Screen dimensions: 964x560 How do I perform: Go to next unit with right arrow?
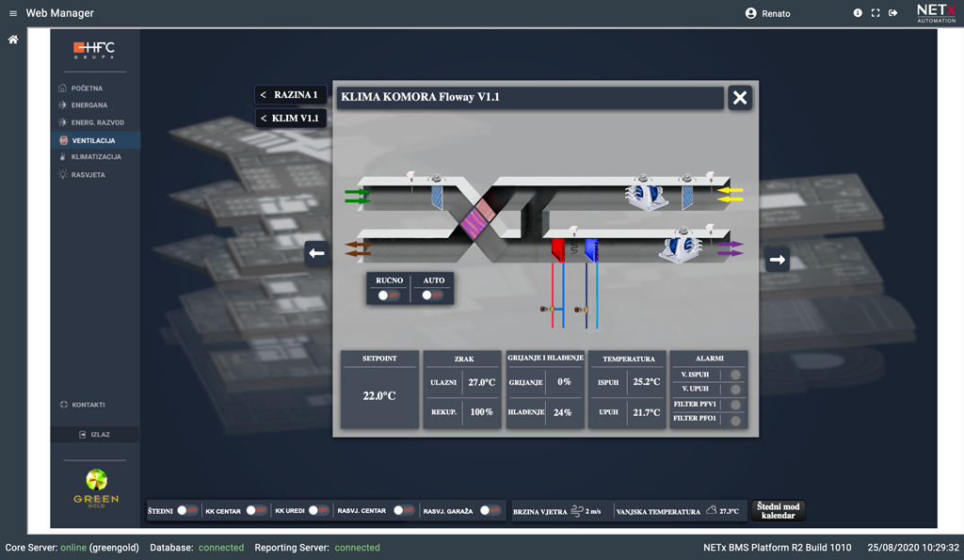tap(777, 261)
